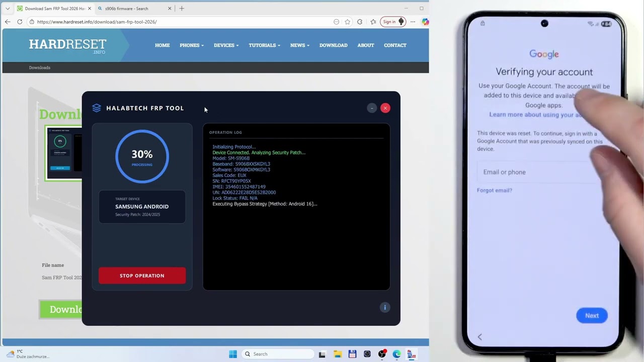Click the HardReset.info site logo
The height and width of the screenshot is (362, 644).
(x=67, y=45)
